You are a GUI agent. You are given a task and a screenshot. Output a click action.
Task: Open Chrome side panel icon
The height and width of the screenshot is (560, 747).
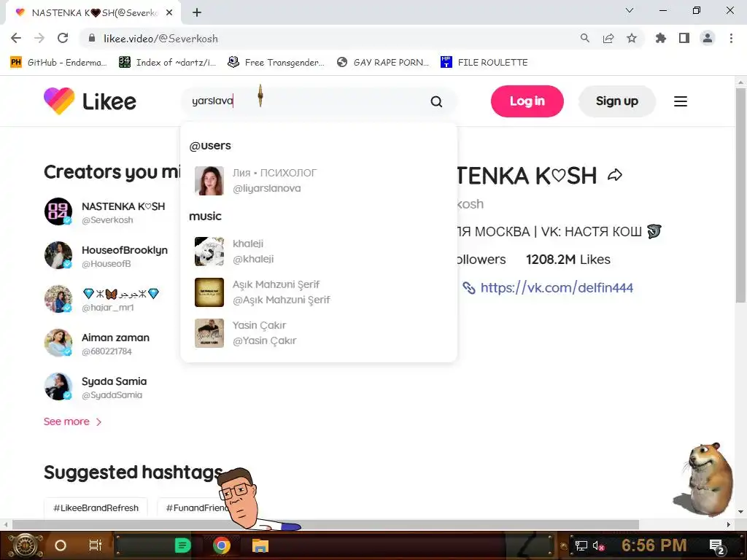click(x=684, y=38)
